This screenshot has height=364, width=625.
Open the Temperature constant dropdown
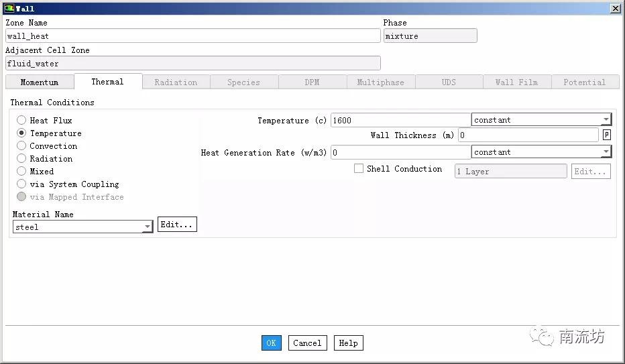541,119
